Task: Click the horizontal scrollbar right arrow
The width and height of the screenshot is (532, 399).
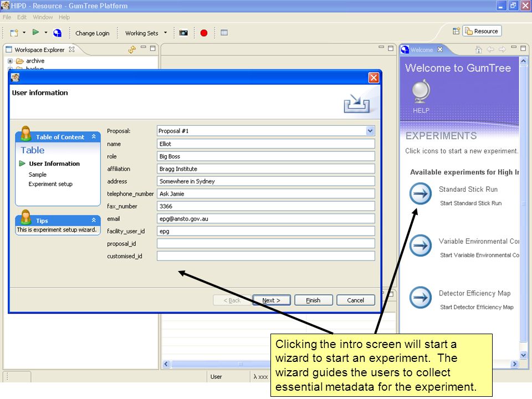Action: (x=515, y=364)
